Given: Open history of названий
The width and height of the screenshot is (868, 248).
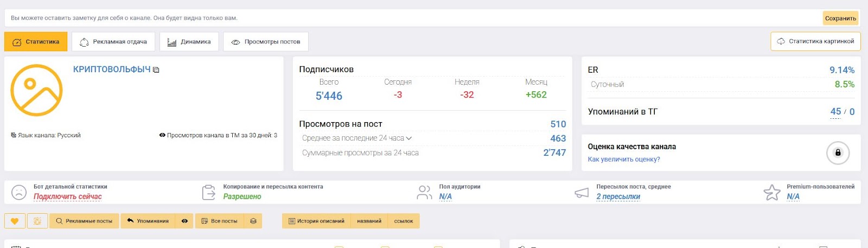Looking at the screenshot, I should pos(369,221).
